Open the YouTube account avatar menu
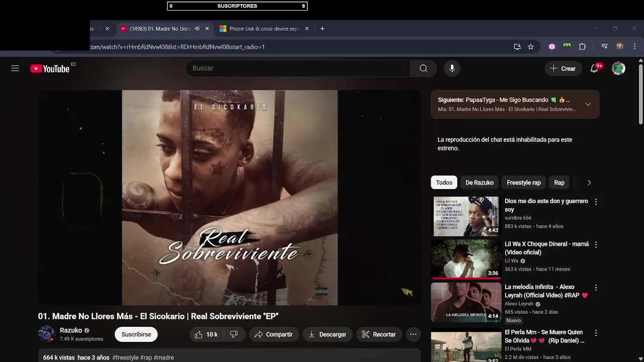 (x=618, y=68)
